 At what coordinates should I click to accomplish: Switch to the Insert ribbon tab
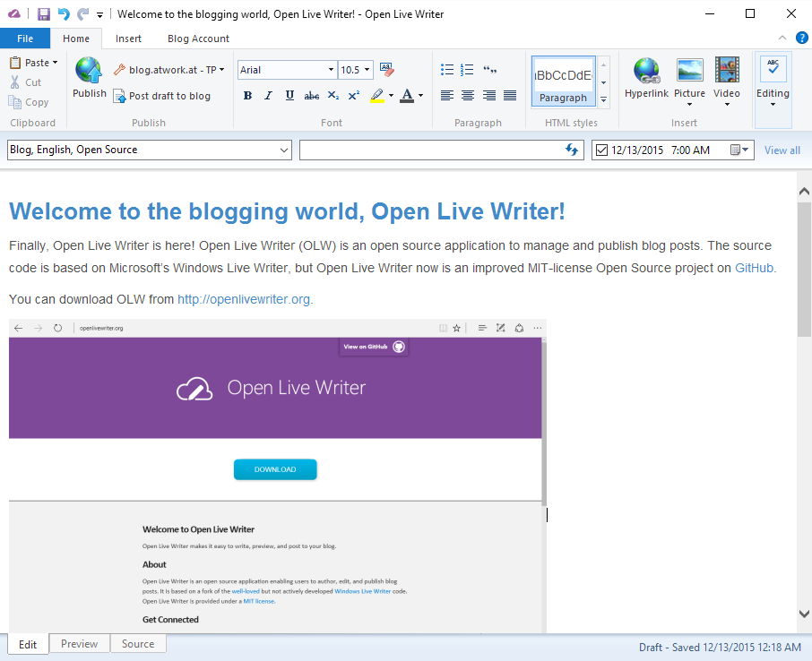pyautogui.click(x=128, y=39)
